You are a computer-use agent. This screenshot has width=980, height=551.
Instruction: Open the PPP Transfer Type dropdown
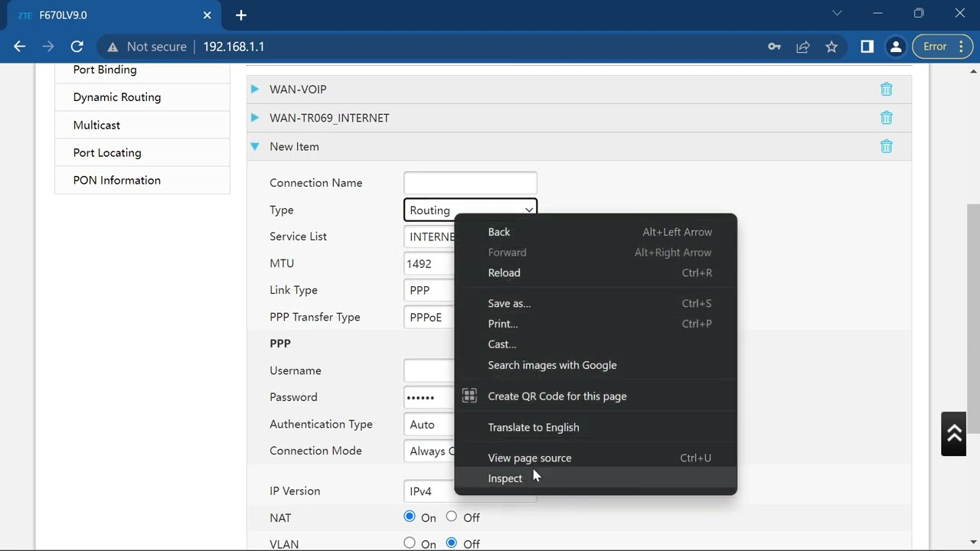430,317
